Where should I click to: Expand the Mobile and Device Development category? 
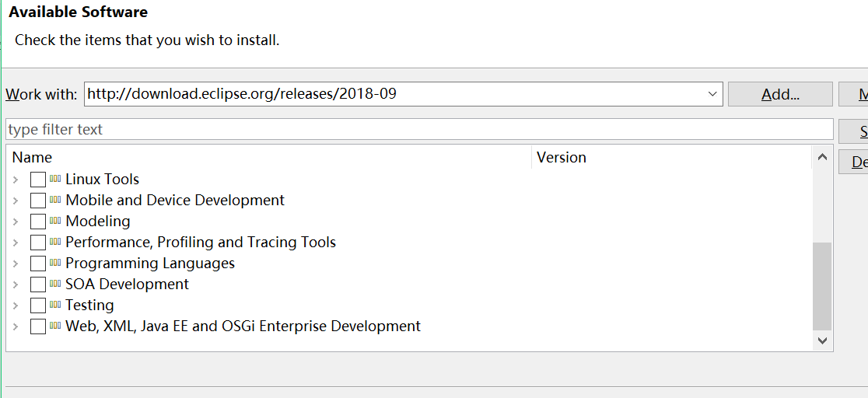16,201
